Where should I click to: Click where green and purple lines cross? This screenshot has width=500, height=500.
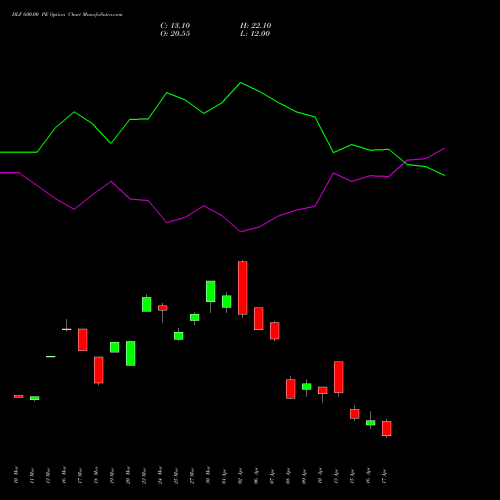coord(404,162)
